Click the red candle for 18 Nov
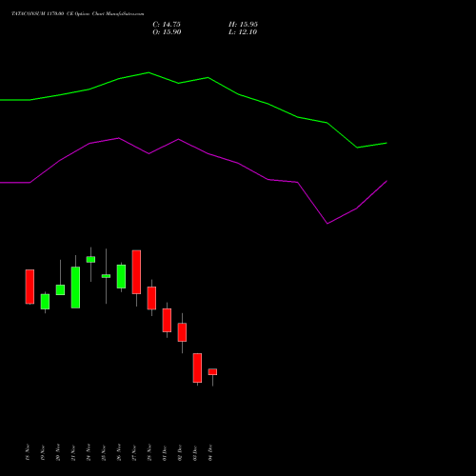Image resolution: width=476 pixels, height=476 pixels. 30,287
